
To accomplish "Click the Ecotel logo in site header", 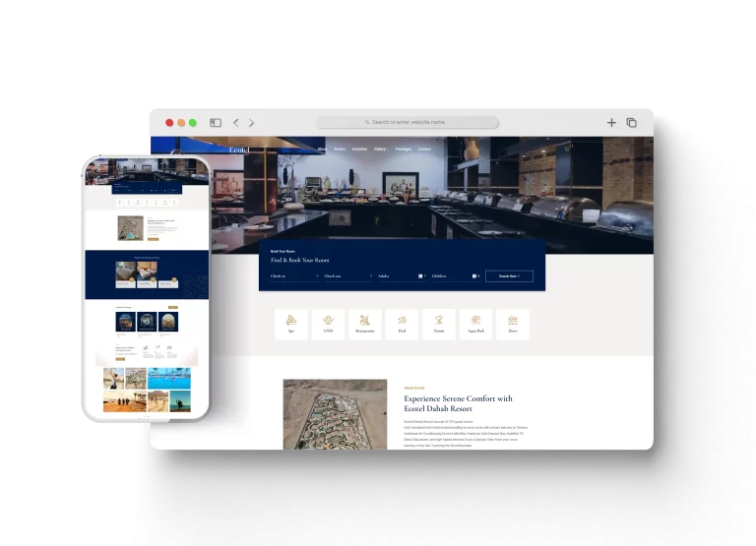I will (239, 150).
